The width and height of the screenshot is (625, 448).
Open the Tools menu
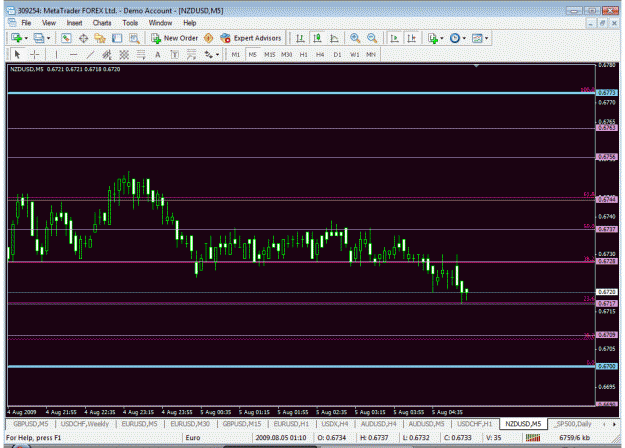(x=130, y=23)
